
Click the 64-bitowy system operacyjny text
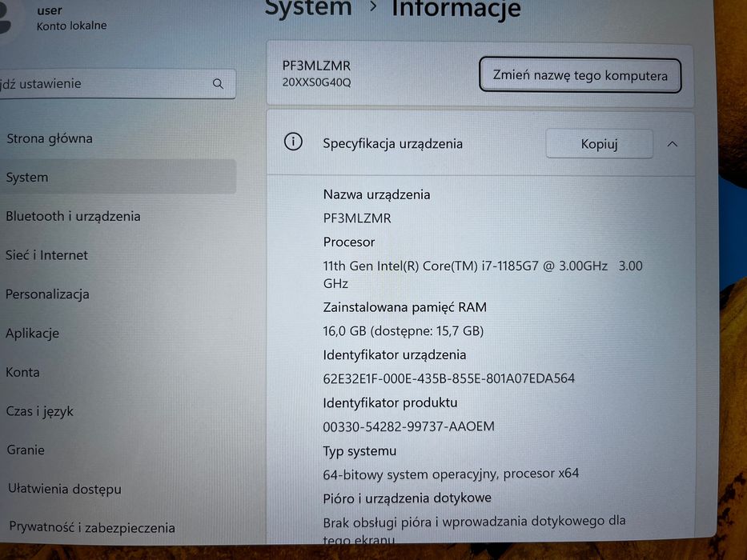[451, 474]
